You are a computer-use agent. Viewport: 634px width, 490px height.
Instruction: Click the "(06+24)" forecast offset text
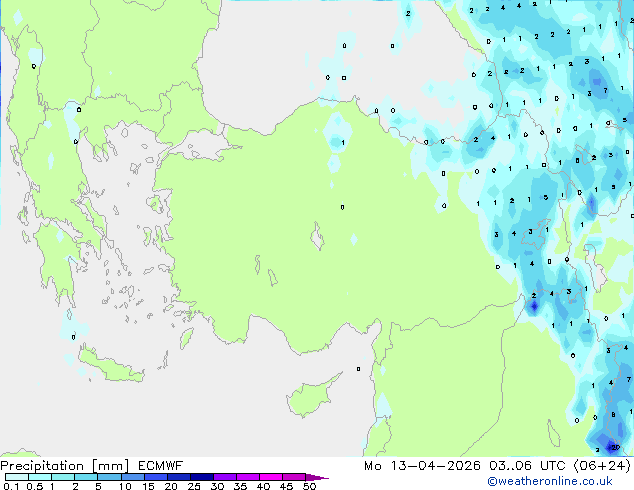click(602, 466)
